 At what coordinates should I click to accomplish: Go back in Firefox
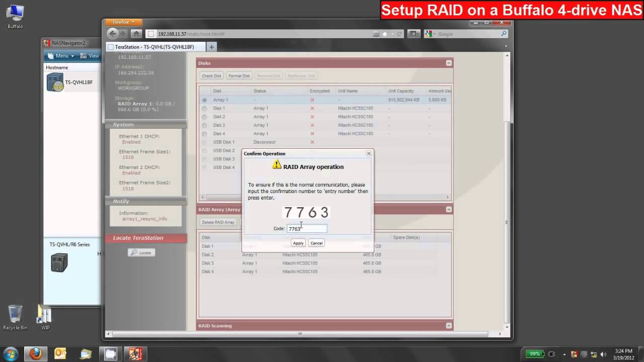coord(113,34)
